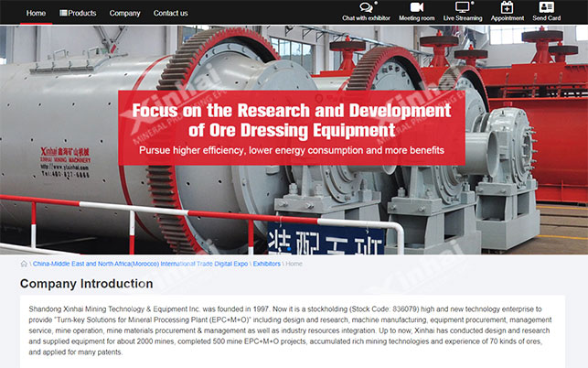Click the Live Streaming text label

point(463,18)
